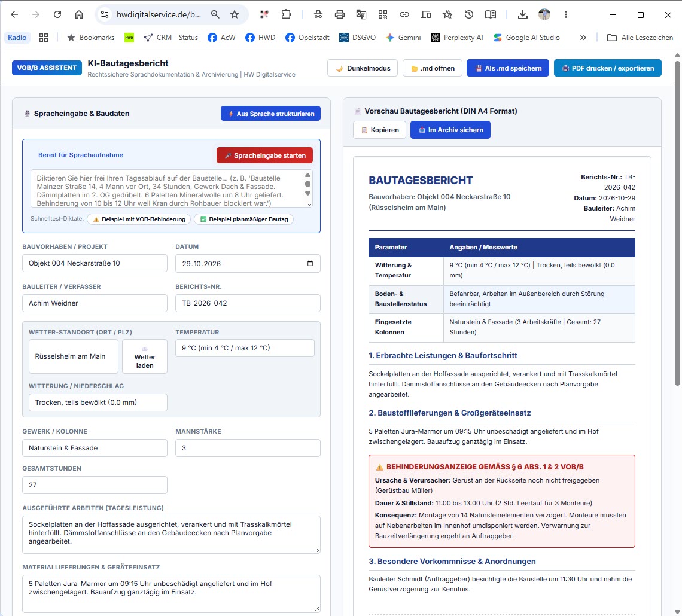This screenshot has width=682, height=616.
Task: Click the Datum field
Action: pos(248,263)
